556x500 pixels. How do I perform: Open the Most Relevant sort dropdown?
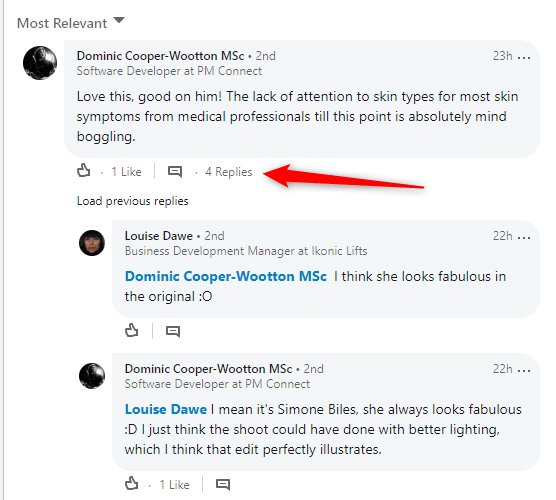pyautogui.click(x=71, y=23)
